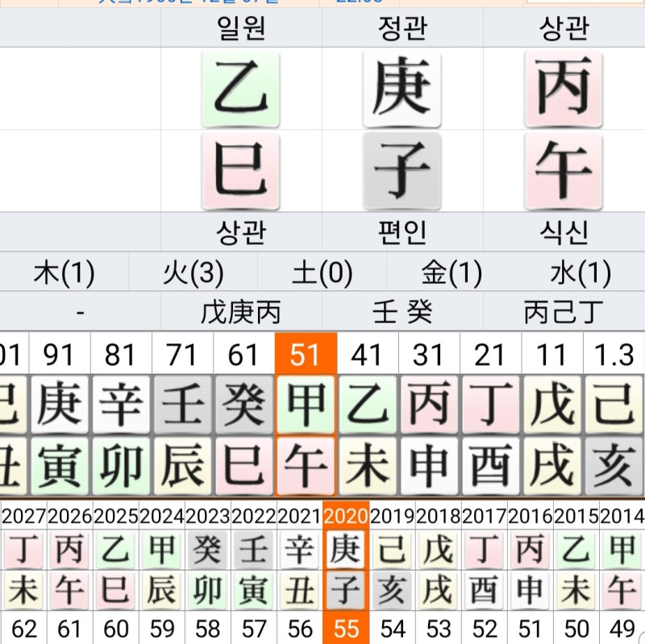
Task: Tap the 庚 stem tile under year 2020
Action: coord(346,550)
